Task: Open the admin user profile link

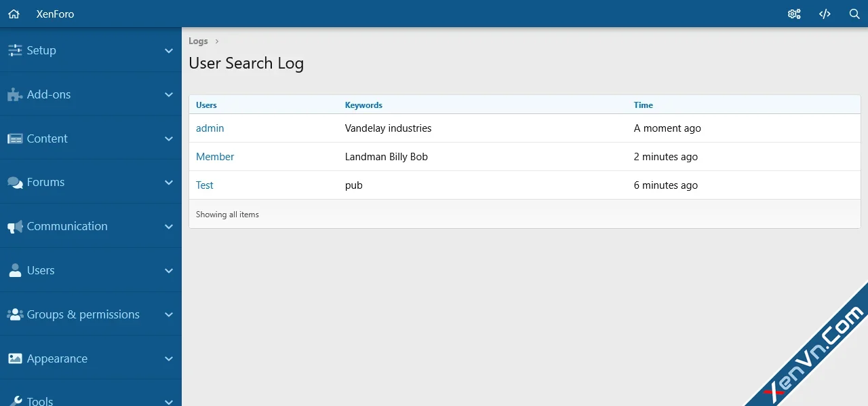Action: pos(210,128)
